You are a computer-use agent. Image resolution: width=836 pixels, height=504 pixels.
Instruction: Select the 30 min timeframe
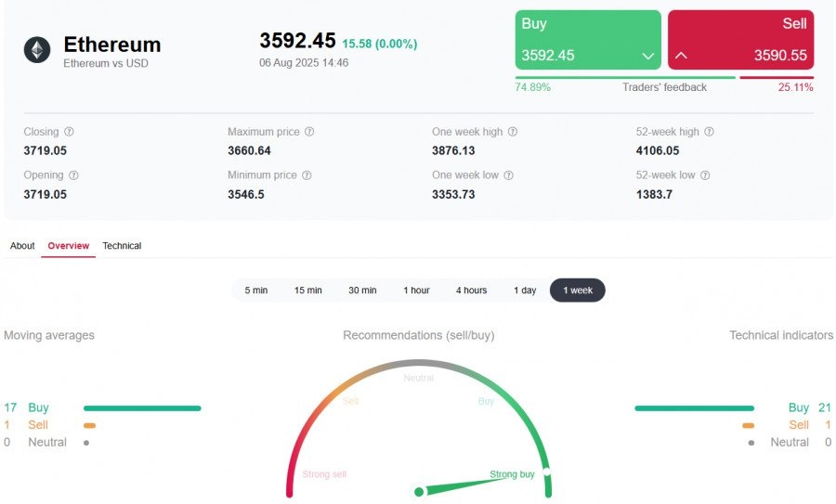pos(362,291)
